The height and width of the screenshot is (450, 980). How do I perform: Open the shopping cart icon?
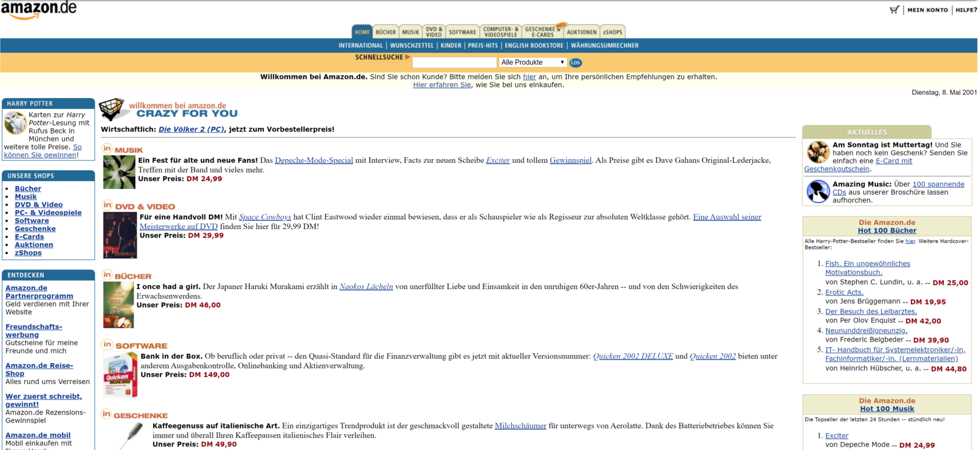pyautogui.click(x=894, y=10)
